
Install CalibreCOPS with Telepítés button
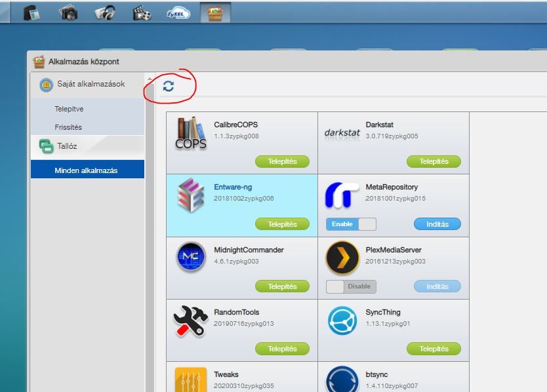[282, 161]
